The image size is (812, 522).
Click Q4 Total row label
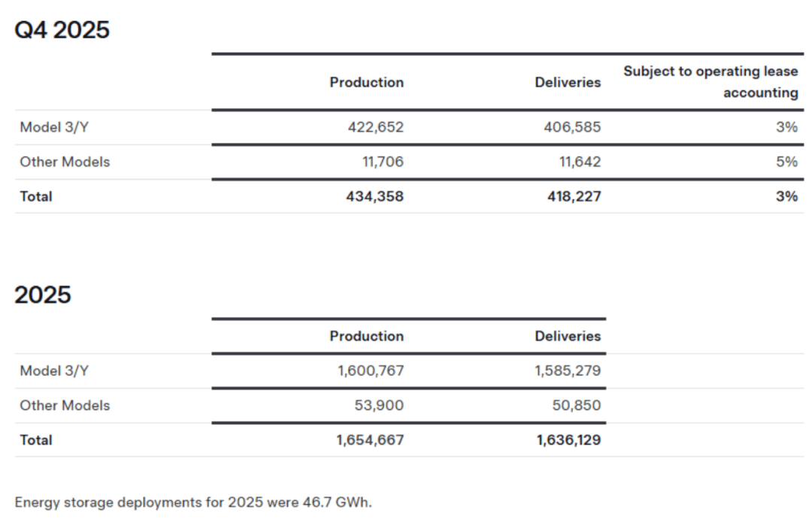click(36, 196)
